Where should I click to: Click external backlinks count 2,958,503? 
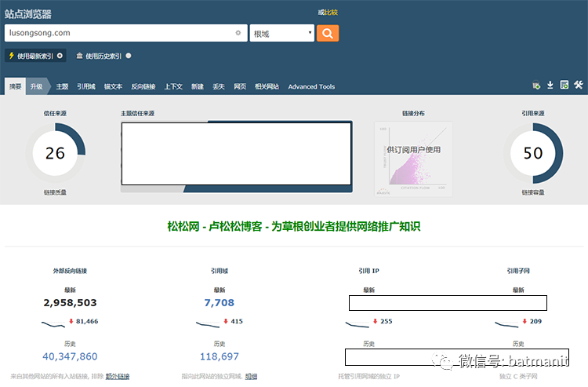point(70,302)
